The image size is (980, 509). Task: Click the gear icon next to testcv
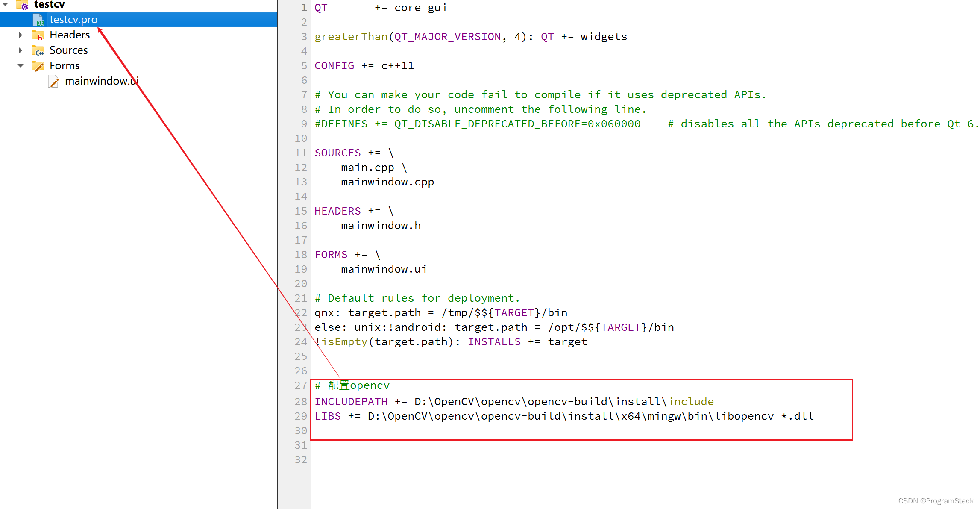tap(24, 5)
